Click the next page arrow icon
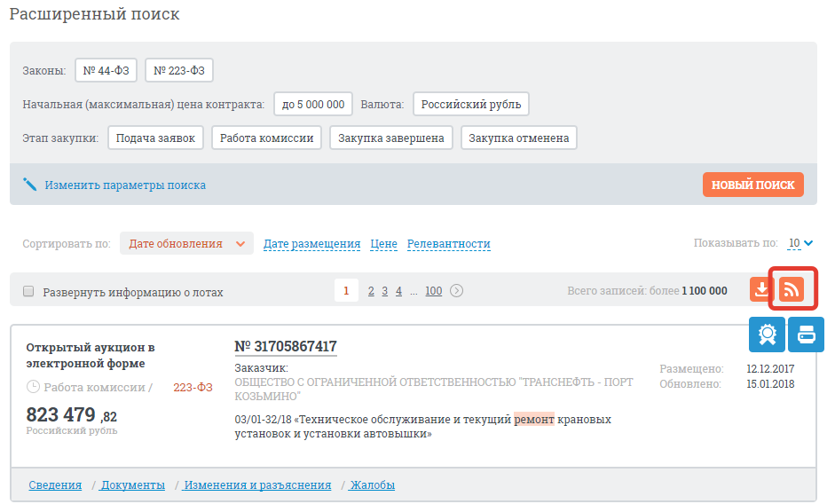835x504 pixels. tap(457, 291)
